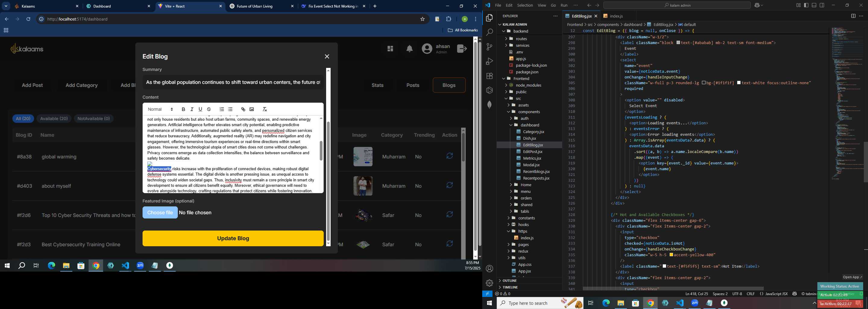
Task: Open VS Code Extensions view
Action: pyautogui.click(x=489, y=76)
